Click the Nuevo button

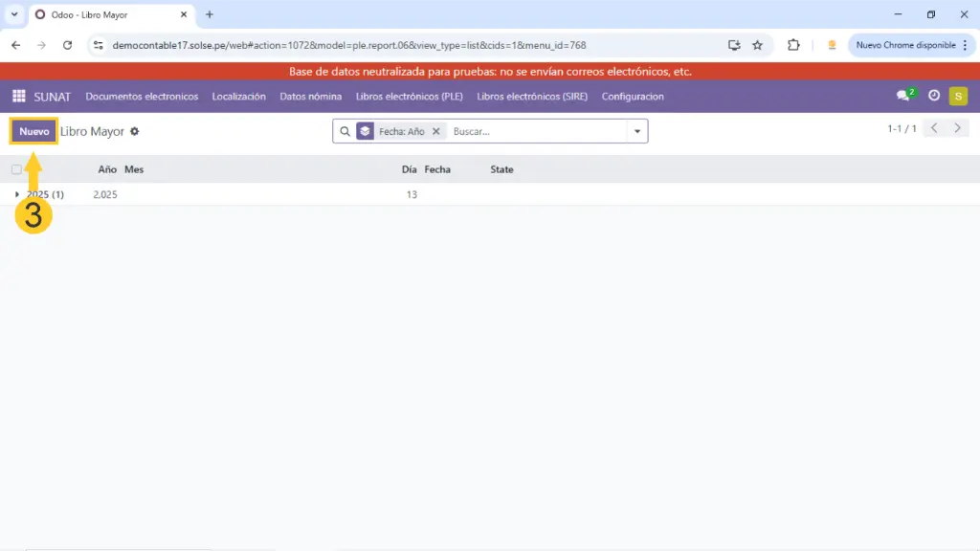[34, 131]
